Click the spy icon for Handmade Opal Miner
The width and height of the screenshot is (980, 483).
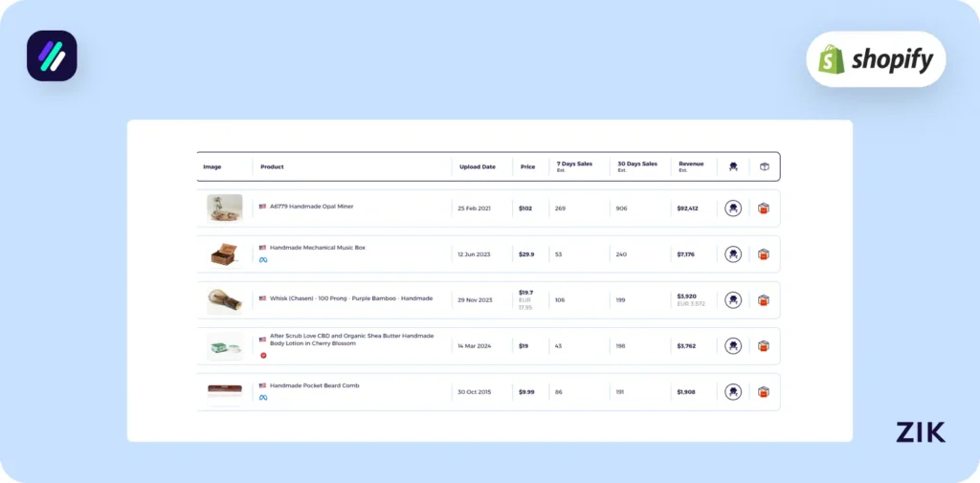(732, 209)
